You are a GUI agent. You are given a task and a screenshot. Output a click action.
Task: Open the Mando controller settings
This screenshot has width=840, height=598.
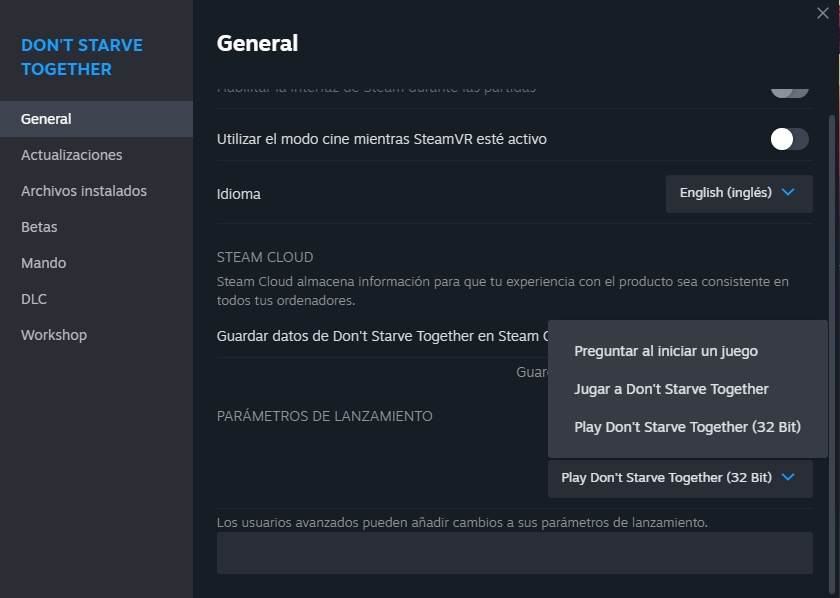pyautogui.click(x=44, y=263)
